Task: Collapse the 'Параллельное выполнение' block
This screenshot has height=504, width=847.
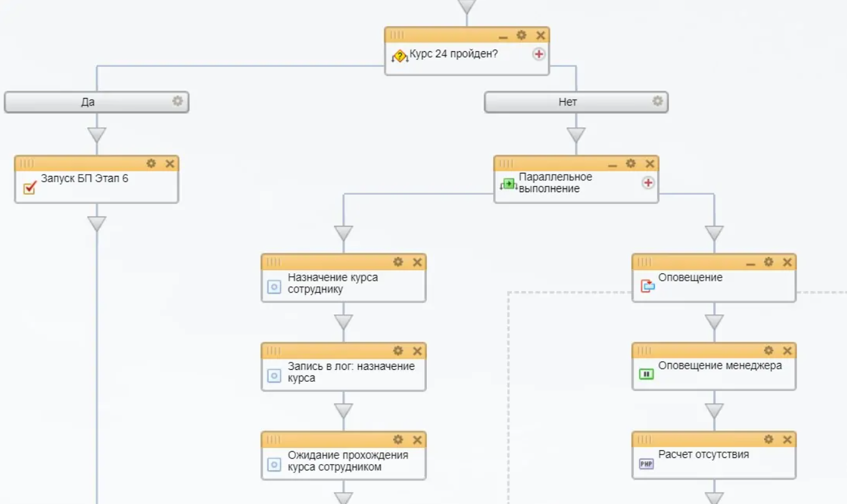Action: (612, 165)
